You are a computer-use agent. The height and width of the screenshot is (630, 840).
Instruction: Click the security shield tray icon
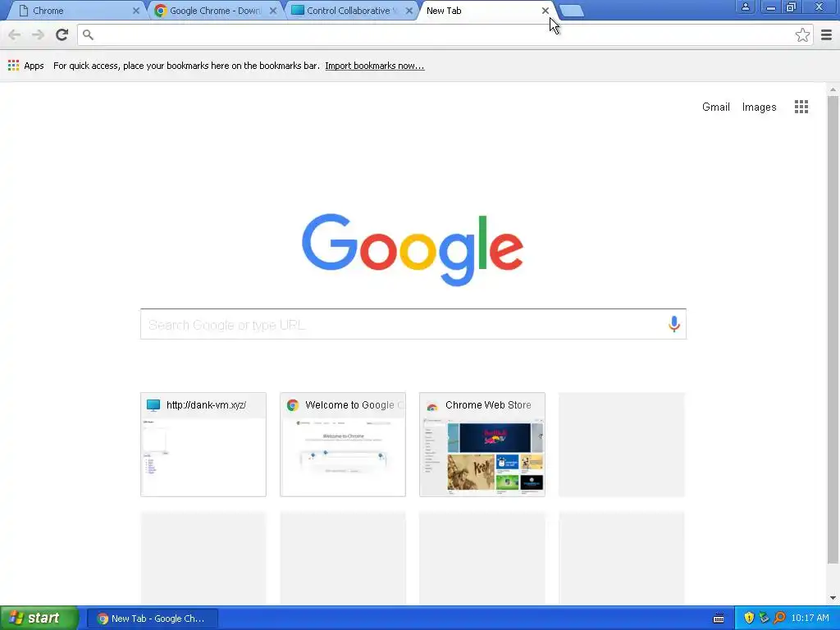click(748, 618)
